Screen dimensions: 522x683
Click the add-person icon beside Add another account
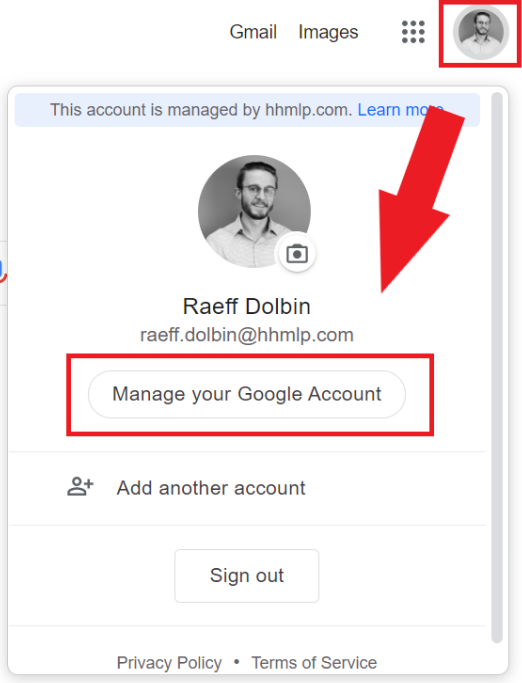tap(80, 487)
